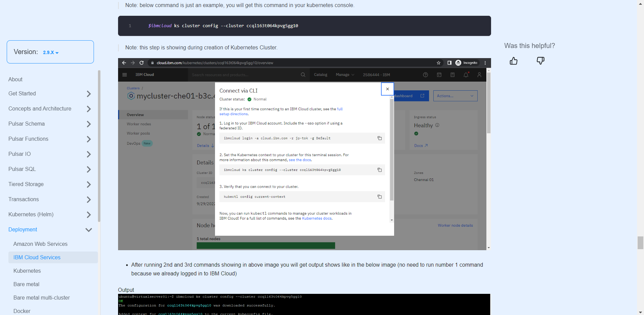
Task: Click the page vertical scrollbar thumb
Action: tap(640, 243)
